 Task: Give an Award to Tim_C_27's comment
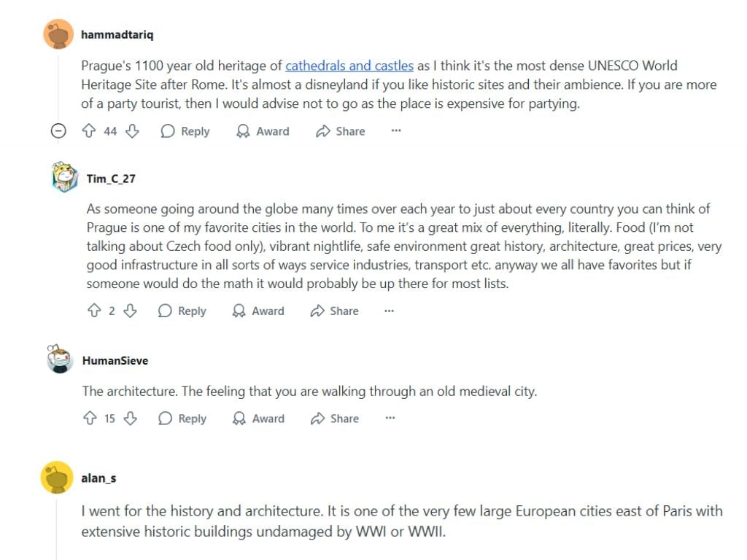coord(258,311)
